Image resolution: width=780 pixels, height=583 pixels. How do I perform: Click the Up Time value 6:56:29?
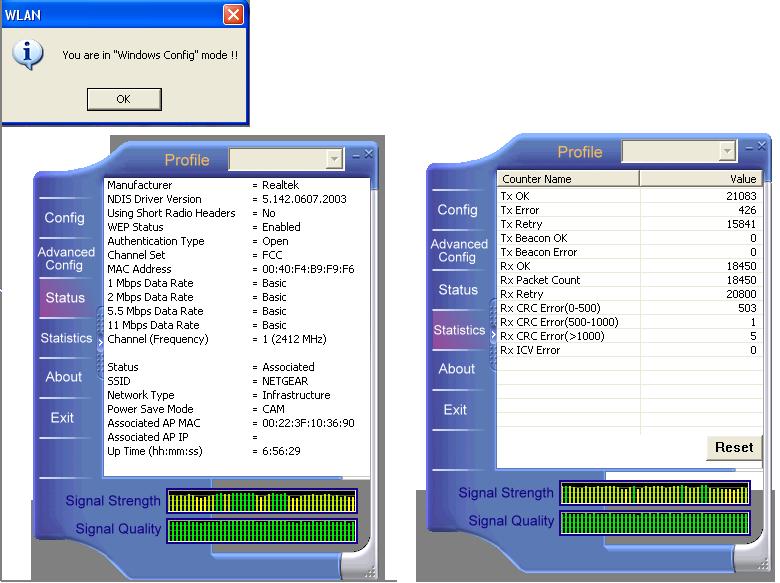click(282, 451)
